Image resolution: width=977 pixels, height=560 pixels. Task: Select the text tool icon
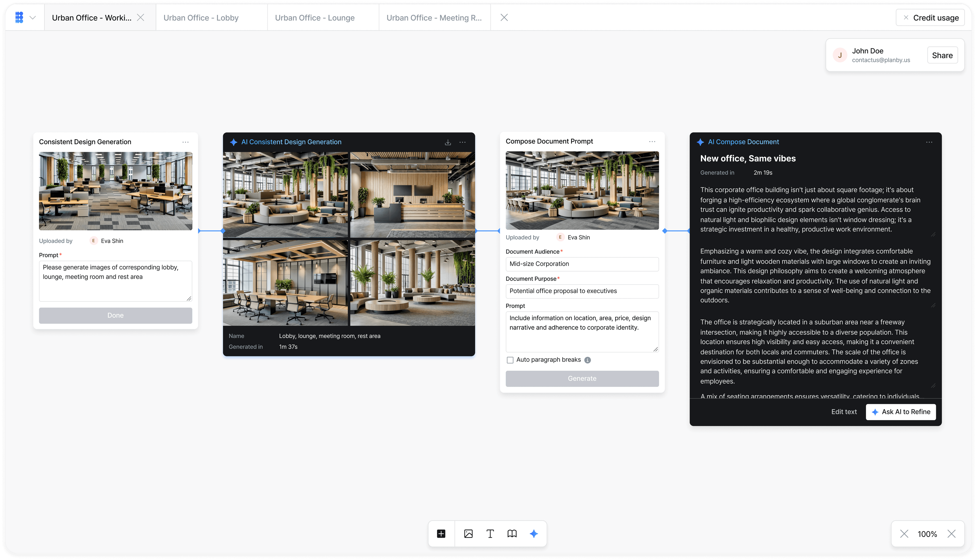490,534
